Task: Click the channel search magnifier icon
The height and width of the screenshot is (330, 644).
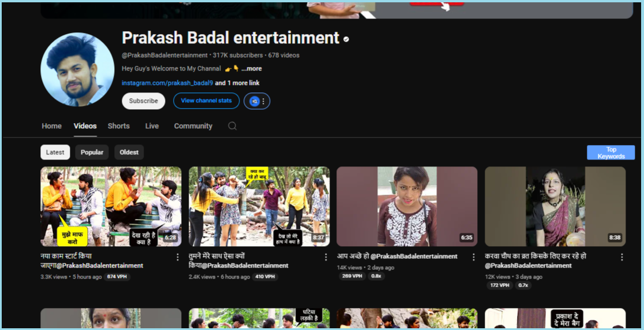Action: [x=233, y=126]
